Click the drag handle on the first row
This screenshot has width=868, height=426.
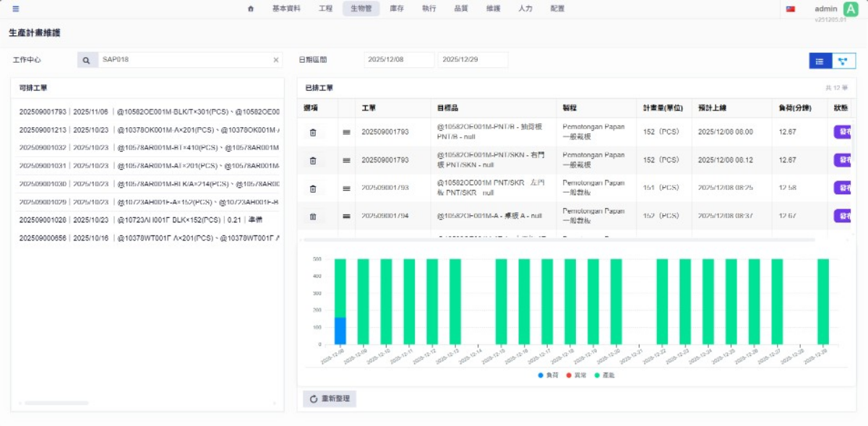(x=346, y=132)
